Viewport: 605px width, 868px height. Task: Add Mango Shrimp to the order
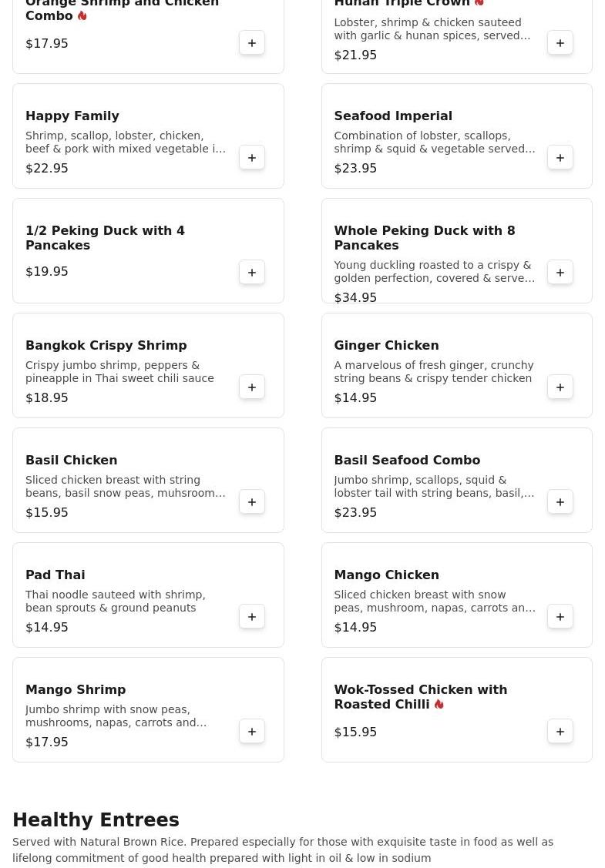coord(251,731)
